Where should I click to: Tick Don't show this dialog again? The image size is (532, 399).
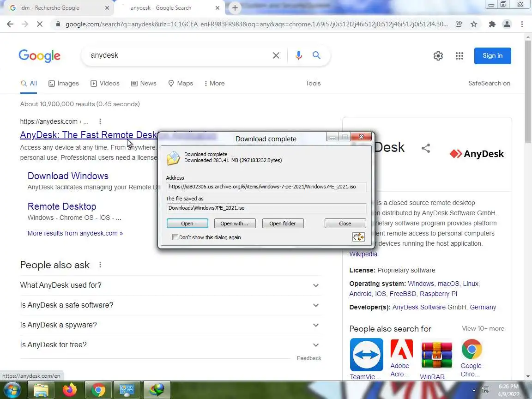point(175,237)
